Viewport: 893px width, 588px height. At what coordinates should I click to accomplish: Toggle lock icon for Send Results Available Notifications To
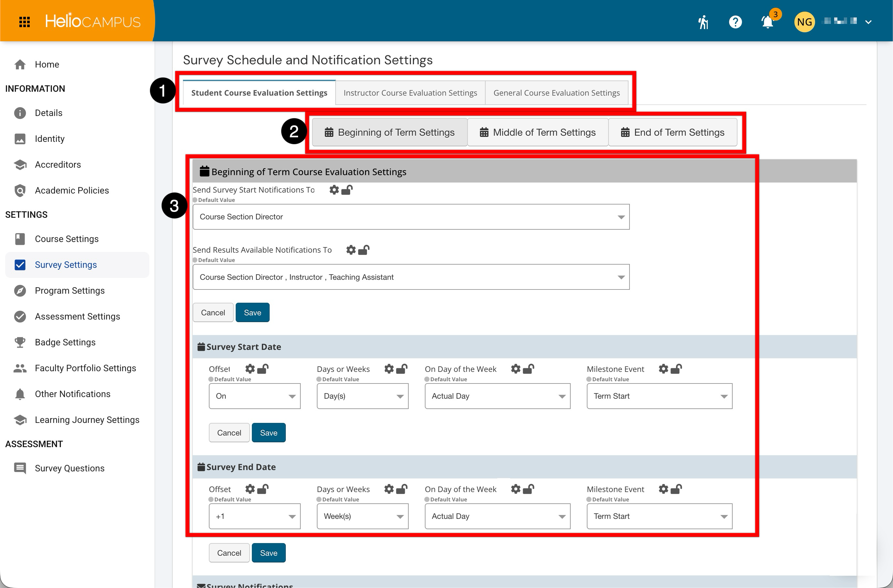364,250
